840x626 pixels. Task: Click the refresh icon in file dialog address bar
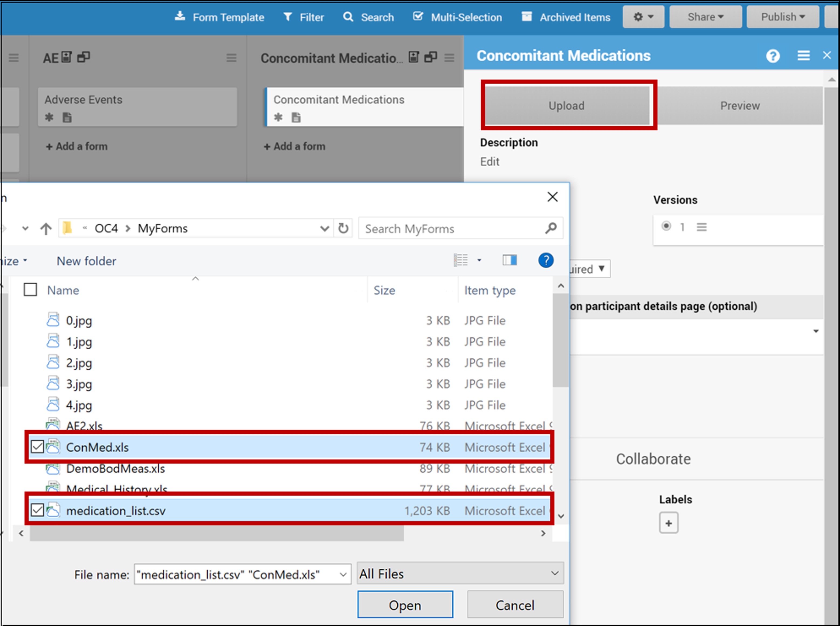coord(343,228)
